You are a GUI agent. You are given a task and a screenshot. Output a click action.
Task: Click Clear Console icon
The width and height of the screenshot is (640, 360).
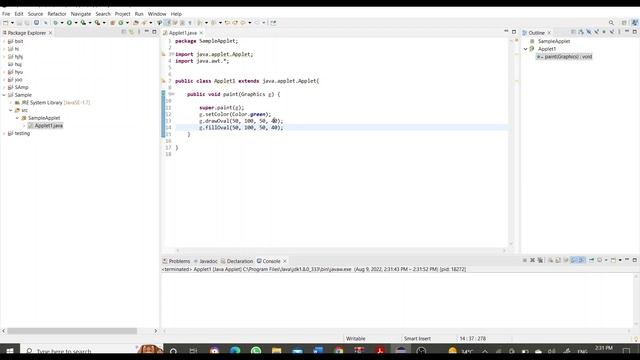[x=551, y=260]
